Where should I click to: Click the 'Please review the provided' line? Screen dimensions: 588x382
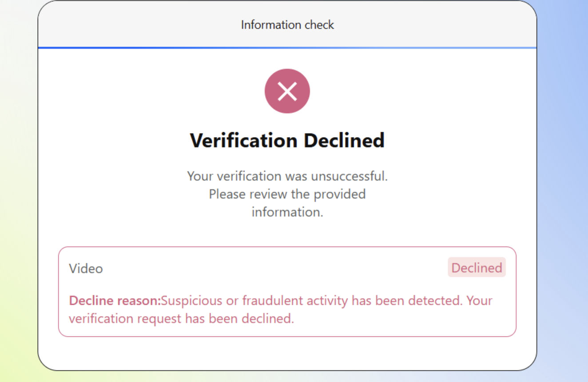pos(287,194)
